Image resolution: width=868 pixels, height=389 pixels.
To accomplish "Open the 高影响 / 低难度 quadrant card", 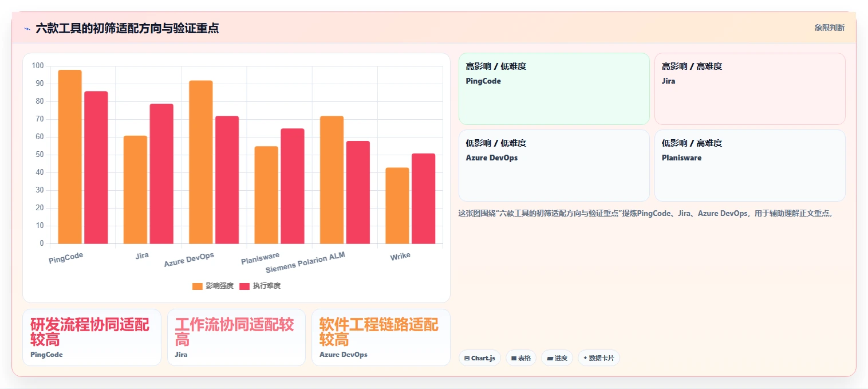I will (x=554, y=89).
